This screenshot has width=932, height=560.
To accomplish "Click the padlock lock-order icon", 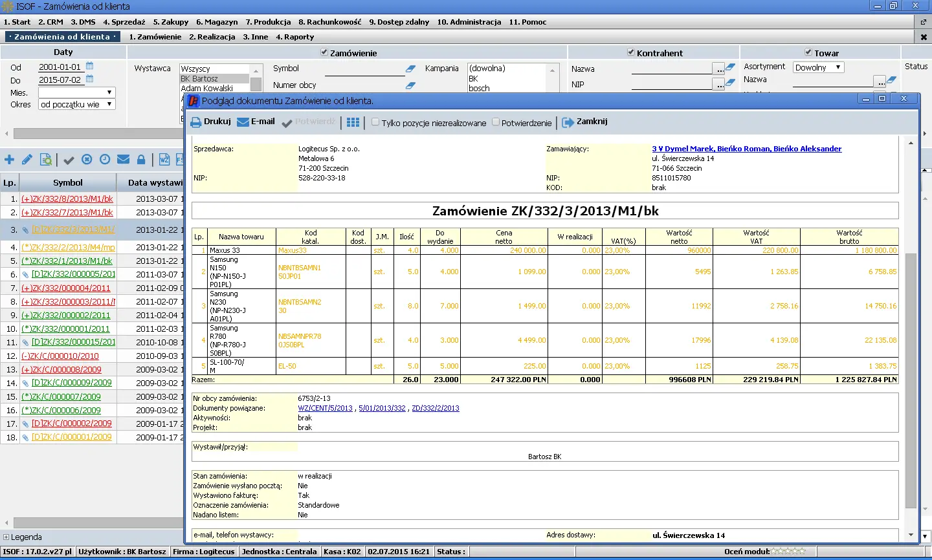I will (x=141, y=160).
